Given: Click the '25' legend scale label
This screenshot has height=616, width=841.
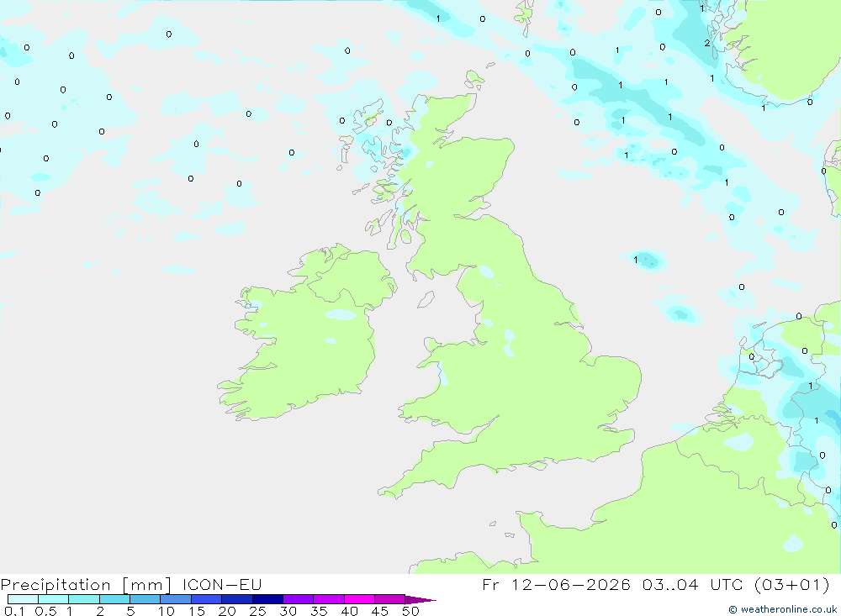Looking at the screenshot, I should (x=257, y=611).
